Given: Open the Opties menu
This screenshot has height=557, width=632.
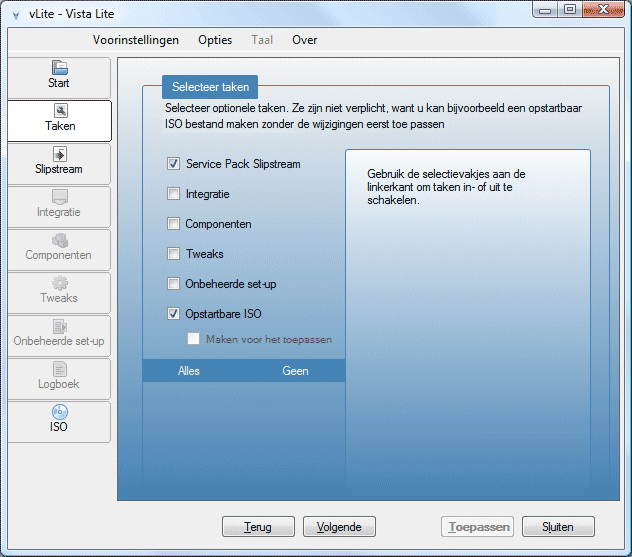Looking at the screenshot, I should [x=215, y=40].
